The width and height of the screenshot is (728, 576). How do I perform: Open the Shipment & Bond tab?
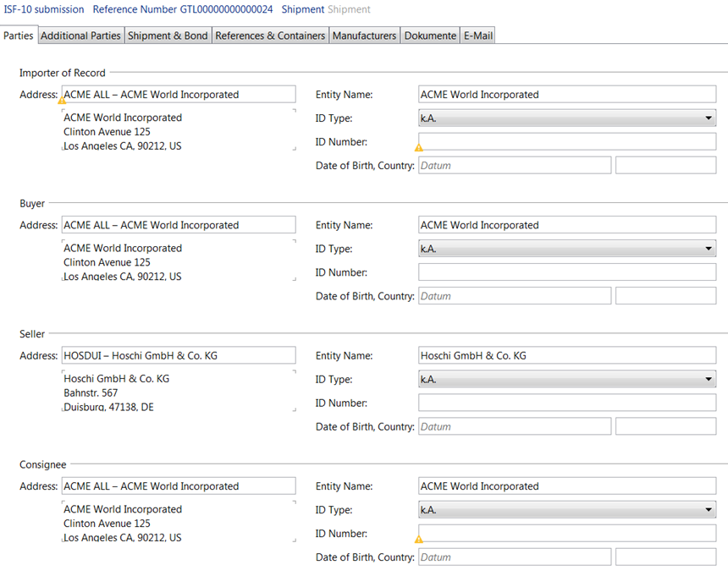168,36
